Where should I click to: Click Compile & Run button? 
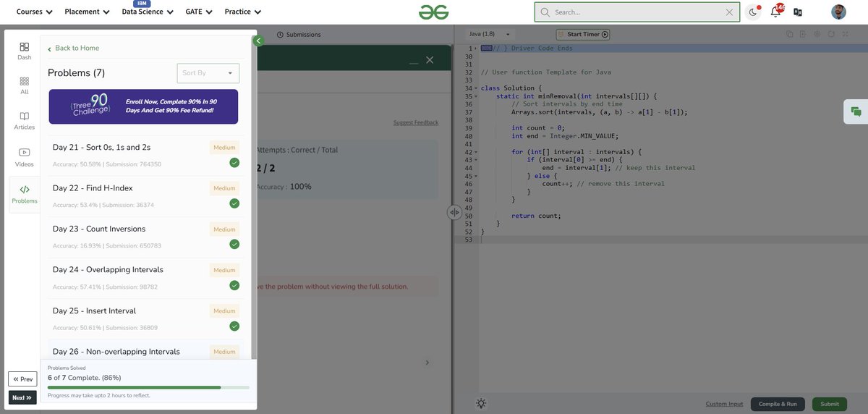[x=778, y=404]
